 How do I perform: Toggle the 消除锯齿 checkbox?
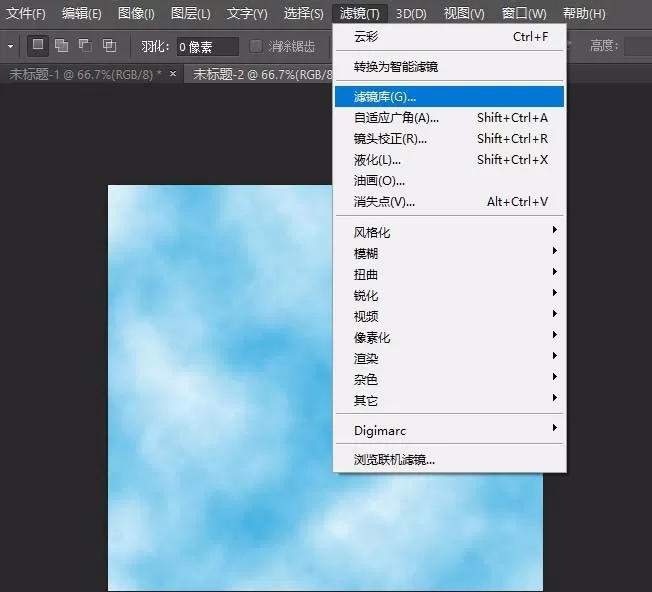point(255,46)
